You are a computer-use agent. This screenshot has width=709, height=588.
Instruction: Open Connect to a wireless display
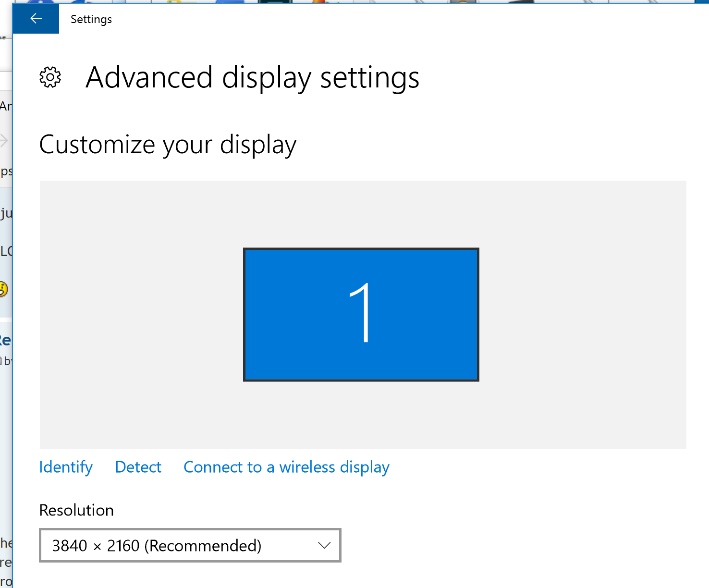pyautogui.click(x=286, y=466)
